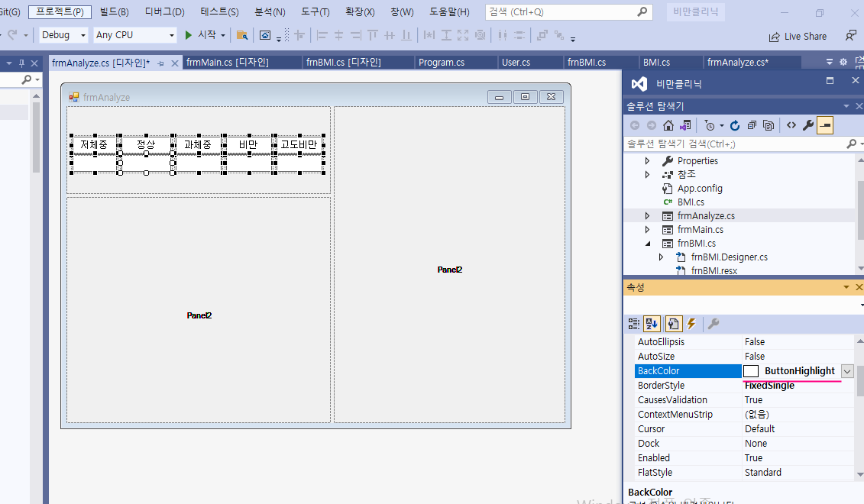Image resolution: width=864 pixels, height=504 pixels.
Task: Click the make same height icon
Action: click(x=446, y=35)
